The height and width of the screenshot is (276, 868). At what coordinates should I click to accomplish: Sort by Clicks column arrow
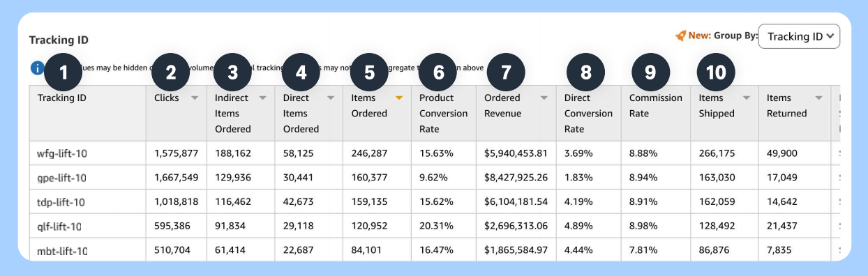[195, 98]
